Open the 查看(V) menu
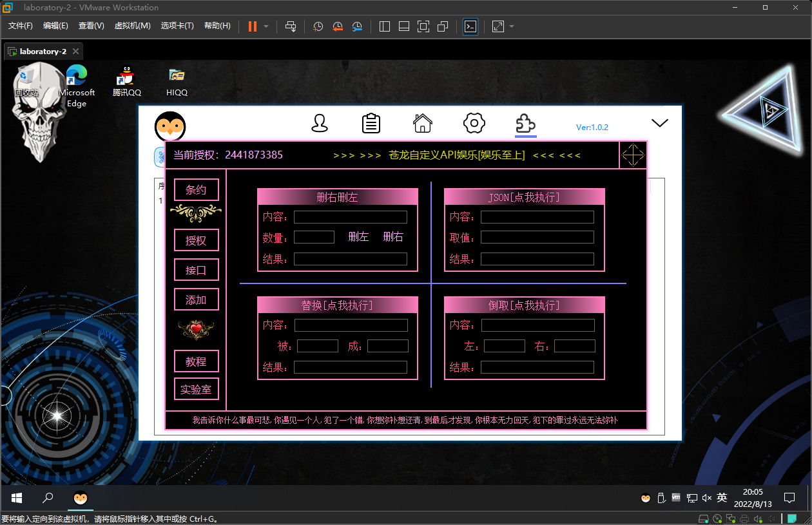The height and width of the screenshot is (525, 812). pyautogui.click(x=91, y=26)
